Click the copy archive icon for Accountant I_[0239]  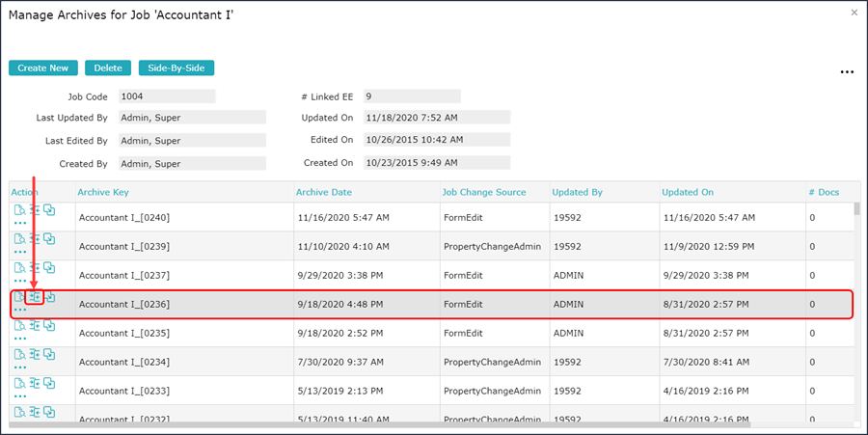(49, 238)
